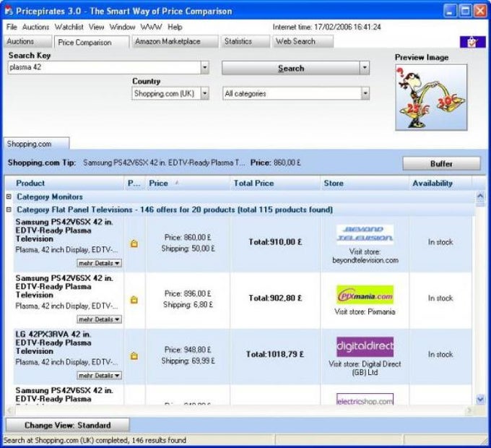
Task: Open mehr Details for beyondtelevision.com offer
Action: pos(99,263)
